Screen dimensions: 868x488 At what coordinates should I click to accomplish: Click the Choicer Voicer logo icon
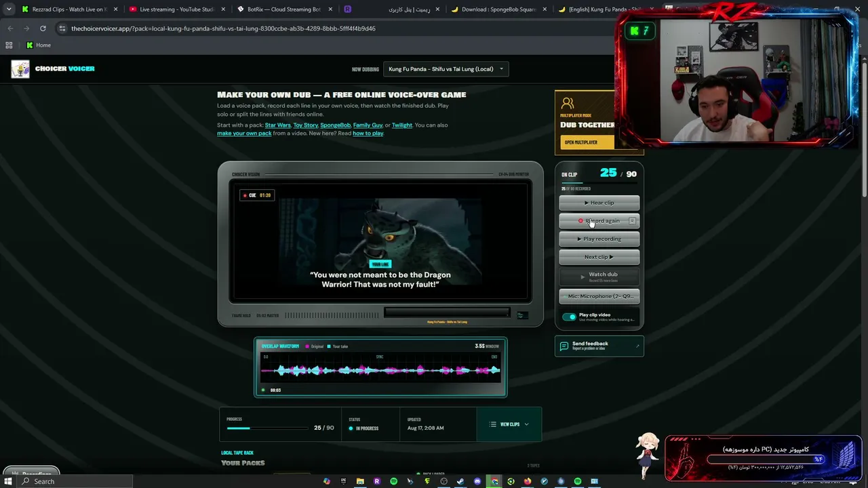(x=20, y=69)
